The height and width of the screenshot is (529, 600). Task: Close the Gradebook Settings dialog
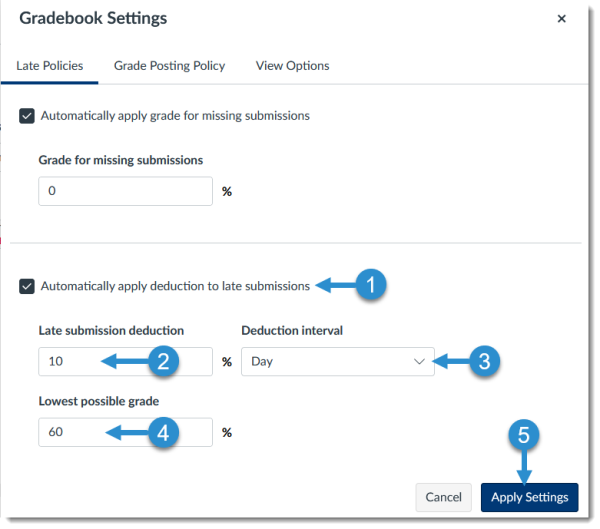click(561, 19)
